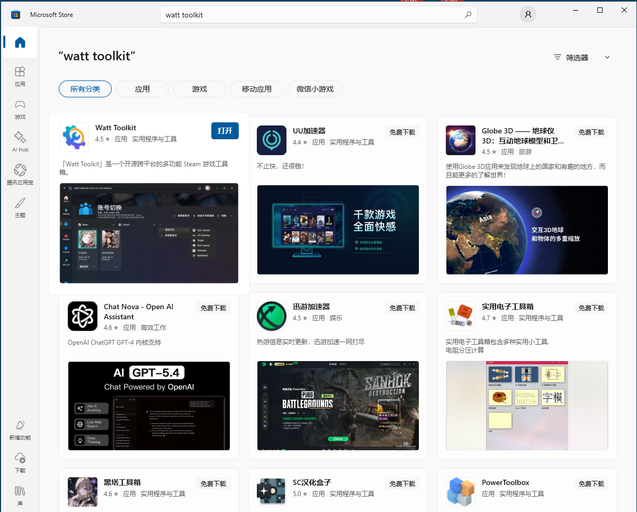Image resolution: width=637 pixels, height=512 pixels.
Task: Click 打开 button for Watt Toolkit
Action: point(225,131)
